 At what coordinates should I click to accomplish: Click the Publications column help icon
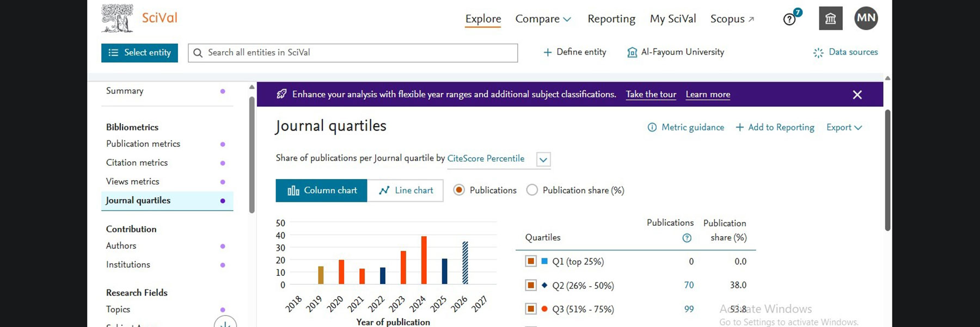point(687,238)
